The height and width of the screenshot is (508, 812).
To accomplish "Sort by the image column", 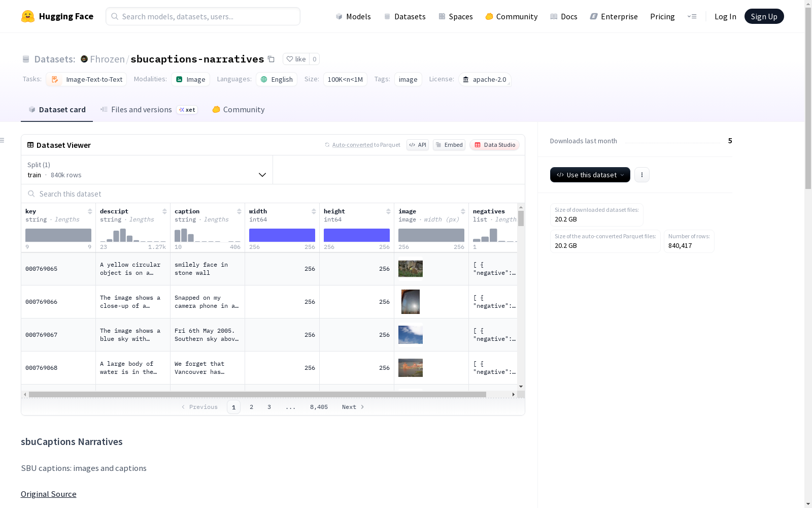I will (463, 211).
